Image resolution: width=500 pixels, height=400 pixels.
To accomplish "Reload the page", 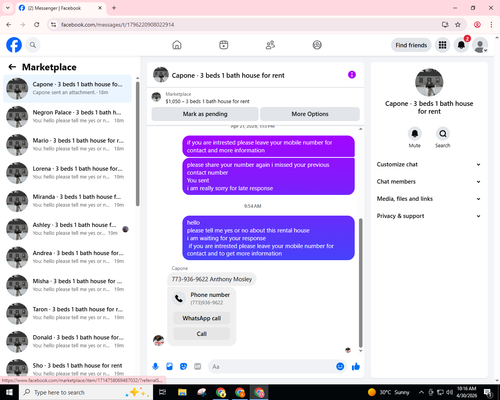I will click(37, 25).
